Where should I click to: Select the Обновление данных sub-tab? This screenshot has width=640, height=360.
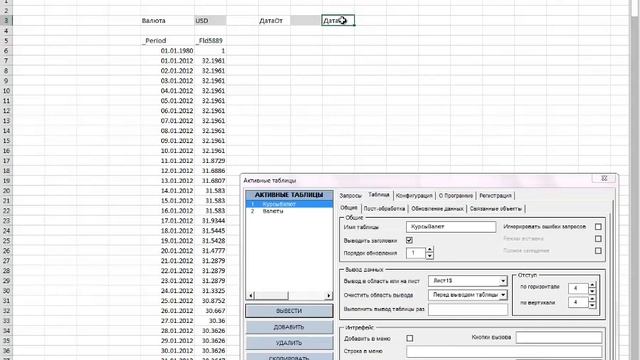pyautogui.click(x=437, y=209)
